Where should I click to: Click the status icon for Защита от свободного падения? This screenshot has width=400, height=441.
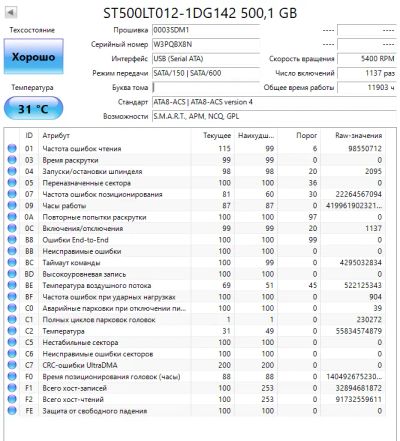click(12, 411)
